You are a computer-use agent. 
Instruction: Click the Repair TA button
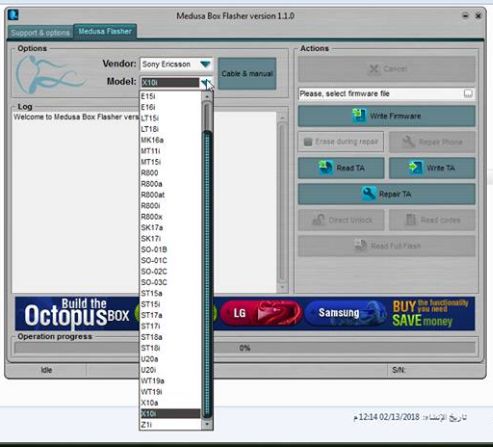click(387, 194)
